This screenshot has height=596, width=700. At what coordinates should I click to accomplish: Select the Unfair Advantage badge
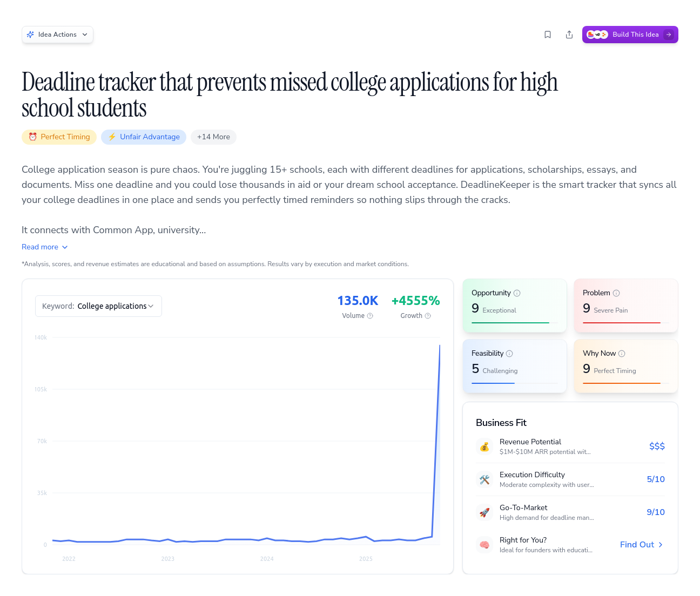point(143,137)
